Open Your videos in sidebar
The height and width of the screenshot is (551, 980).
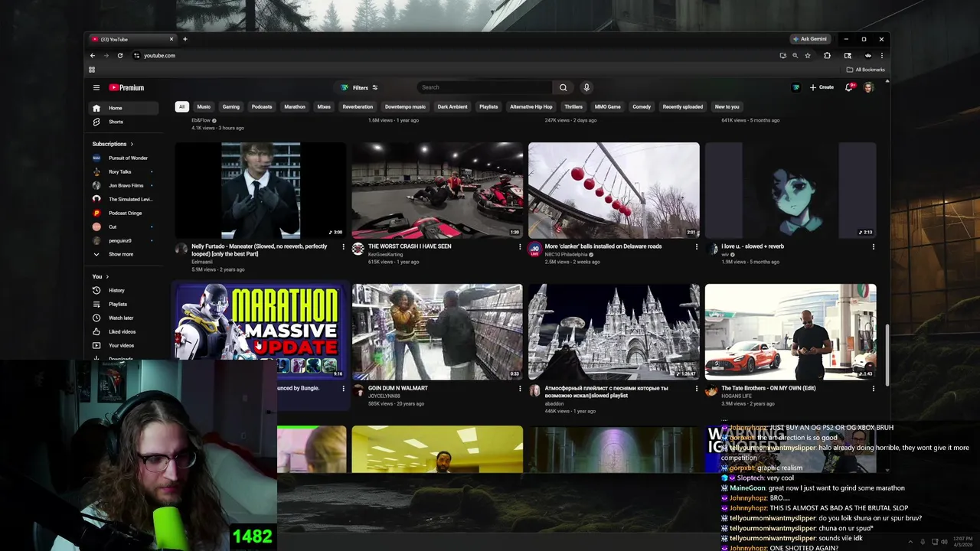(122, 345)
